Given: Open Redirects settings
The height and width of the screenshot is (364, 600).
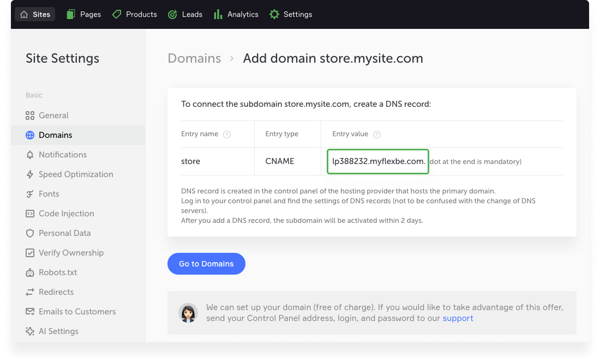Looking at the screenshot, I should click(x=56, y=292).
